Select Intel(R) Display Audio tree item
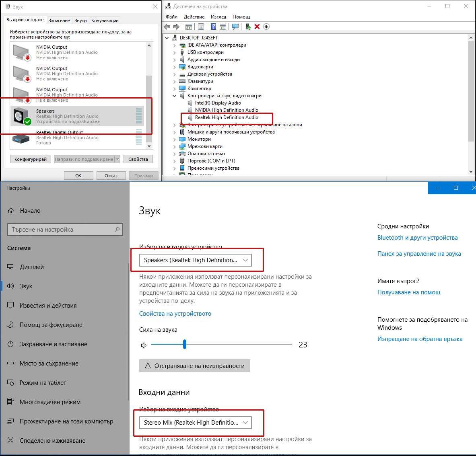This screenshot has width=476, height=456. coord(218,103)
